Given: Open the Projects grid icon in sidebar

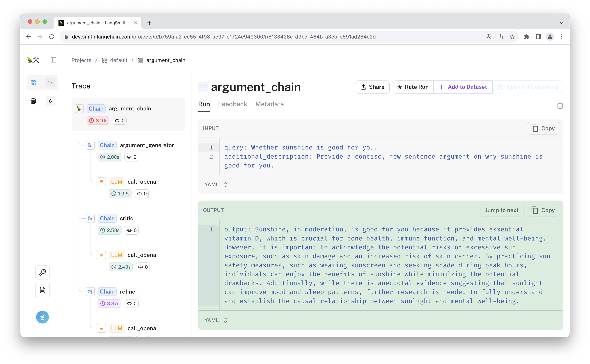Looking at the screenshot, I should click(33, 83).
